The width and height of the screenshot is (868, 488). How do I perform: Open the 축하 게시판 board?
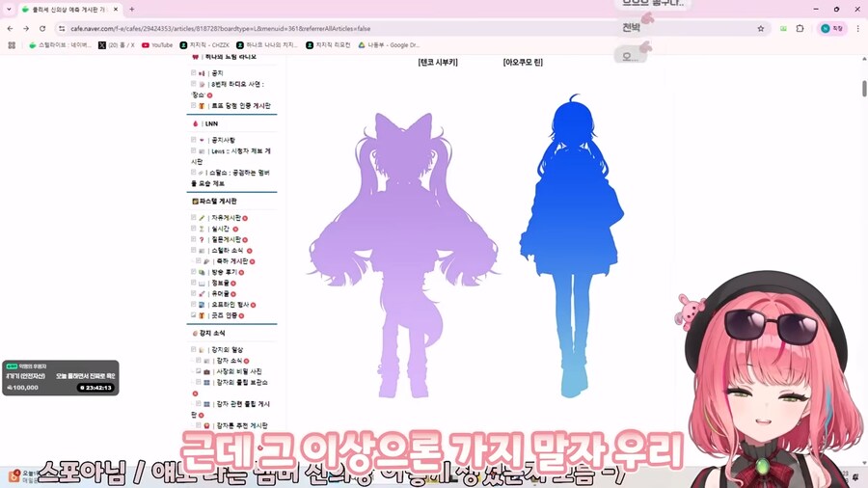[x=231, y=261]
